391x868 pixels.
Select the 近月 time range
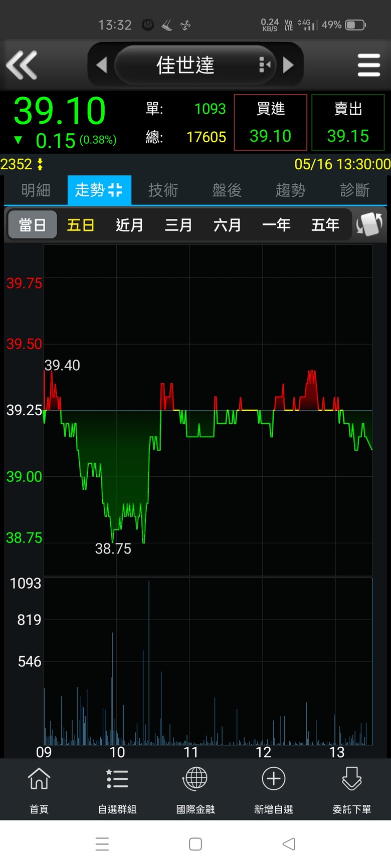click(x=129, y=225)
